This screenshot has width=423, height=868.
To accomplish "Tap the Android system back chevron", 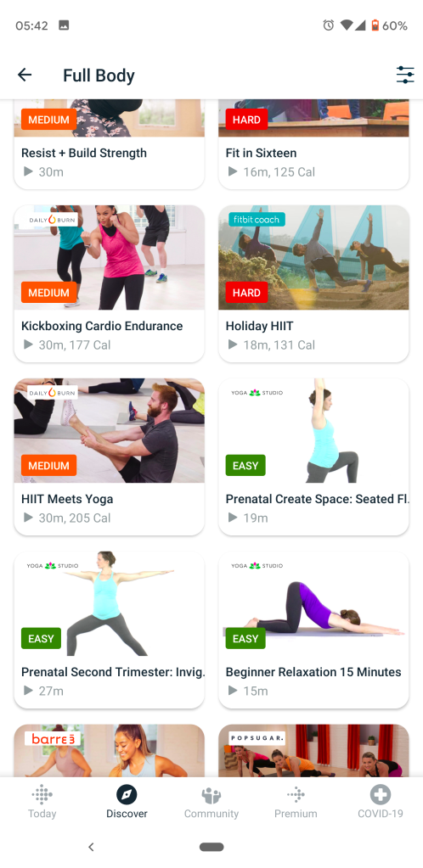I will tap(92, 847).
